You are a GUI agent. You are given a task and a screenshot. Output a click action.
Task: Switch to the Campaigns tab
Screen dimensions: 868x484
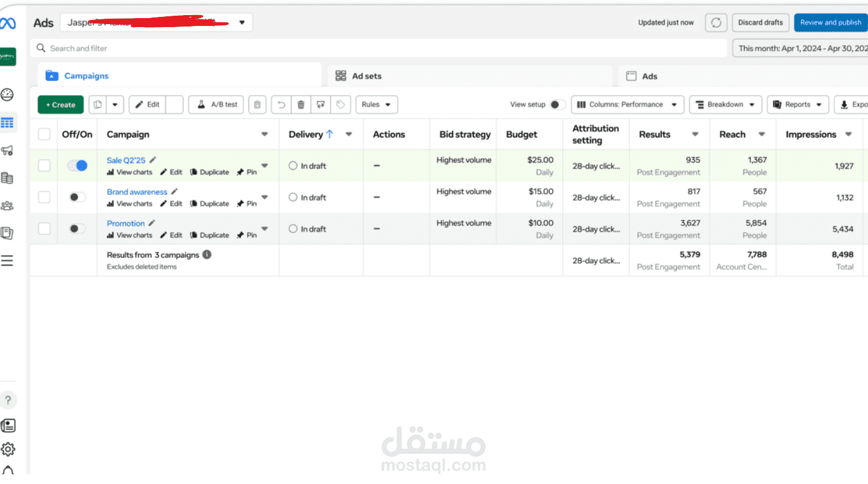180,76
